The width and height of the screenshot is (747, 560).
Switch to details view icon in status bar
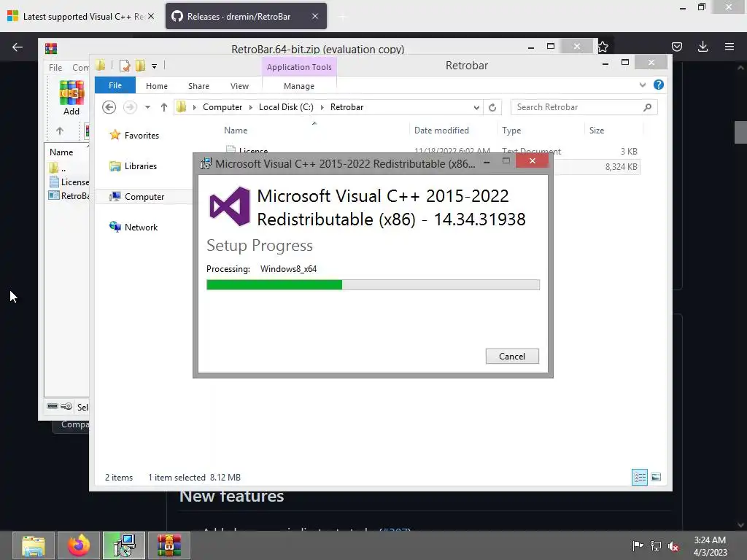coord(640,477)
